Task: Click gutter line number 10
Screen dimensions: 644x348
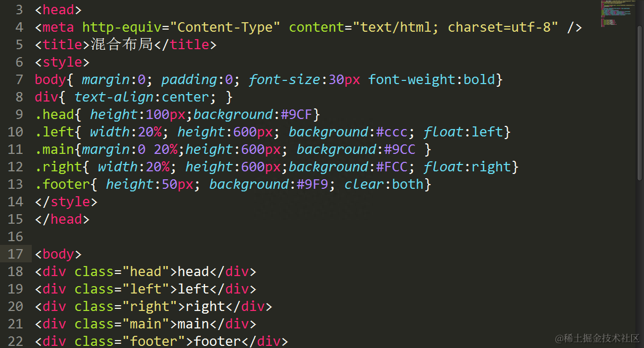Action: click(15, 132)
